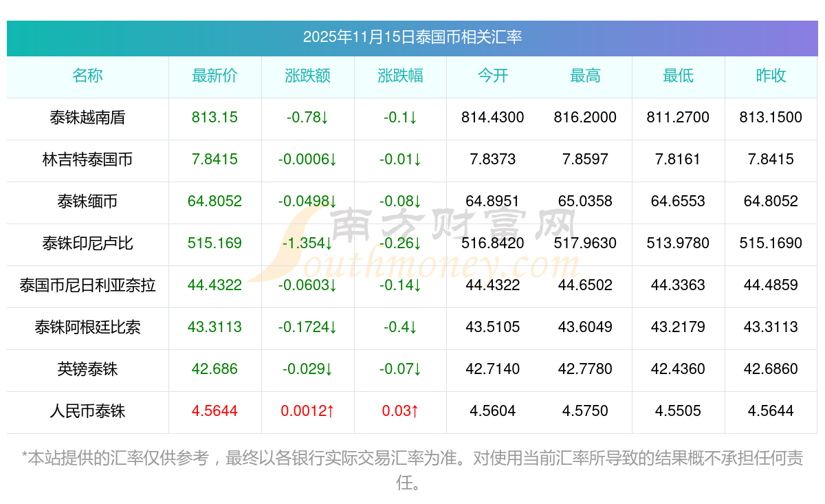Select high value 65.0358
Image resolution: width=825 pixels, height=504 pixels.
pos(585,201)
